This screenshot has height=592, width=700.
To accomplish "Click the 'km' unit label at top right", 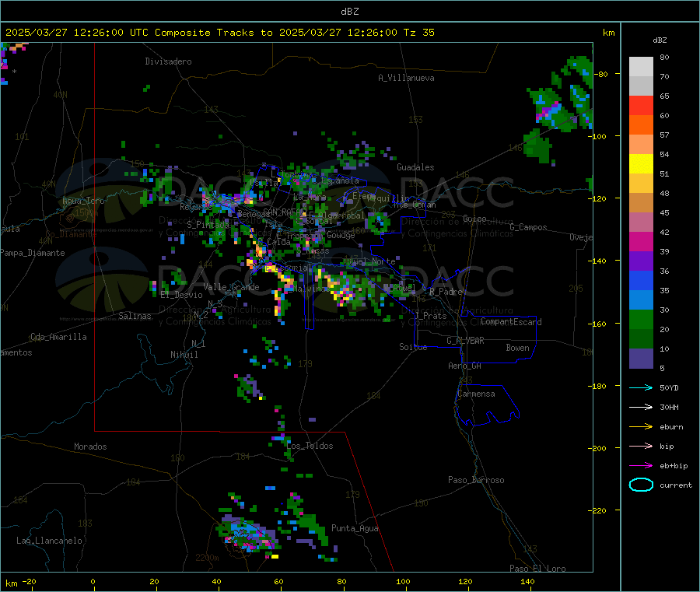I will (x=608, y=33).
